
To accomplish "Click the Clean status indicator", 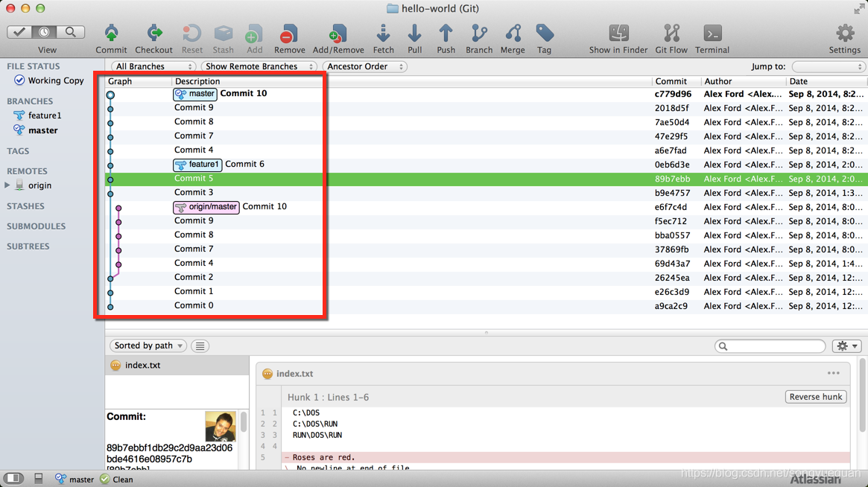I will pyautogui.click(x=117, y=480).
